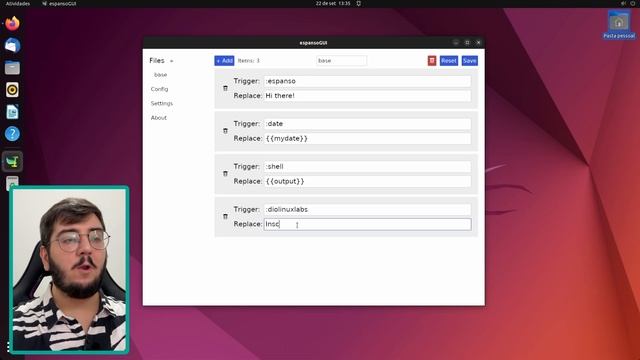
Task: Delete the :espanso trigger entry
Action: coord(225,88)
